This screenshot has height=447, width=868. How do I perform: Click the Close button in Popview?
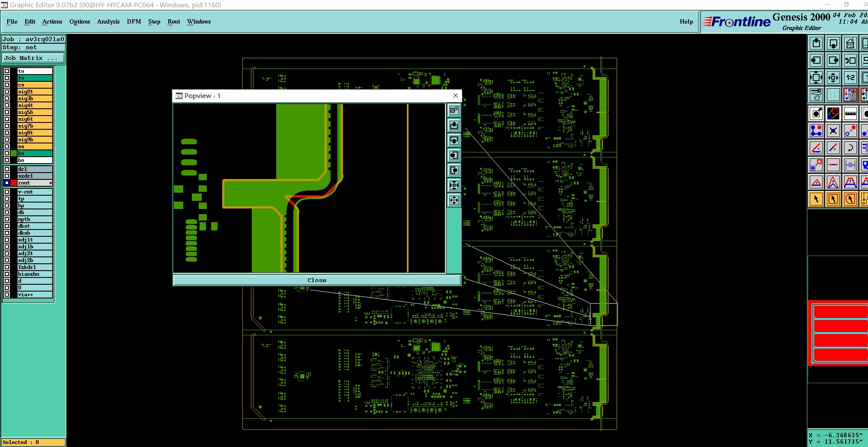317,280
